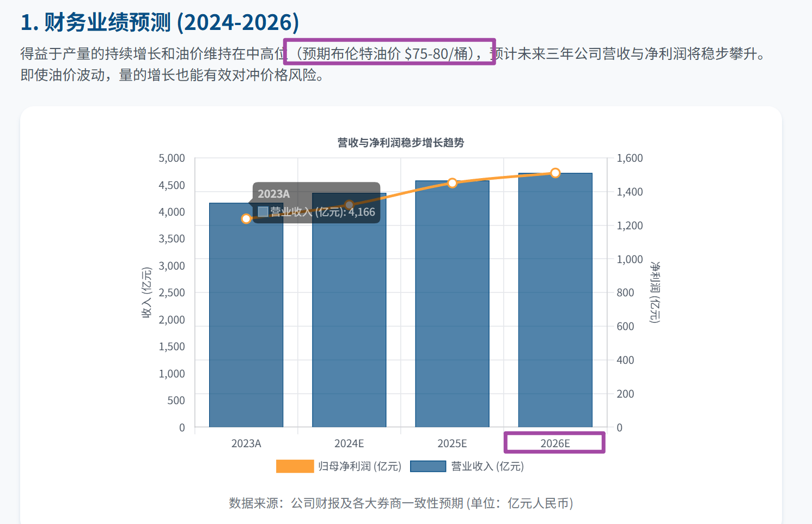The height and width of the screenshot is (524, 812).
Task: Toggle the 营业收入 (亿元) legend label
Action: coord(487,466)
